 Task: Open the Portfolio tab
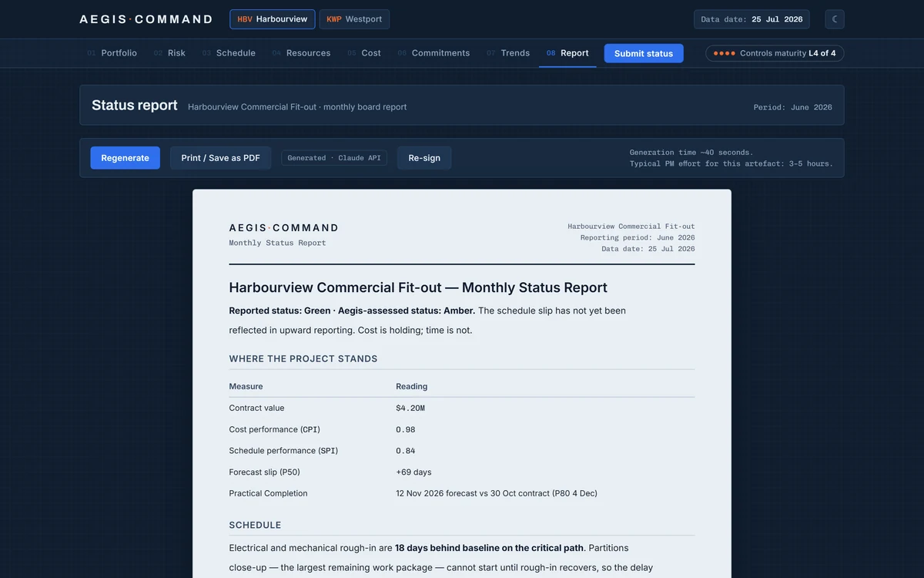coord(112,53)
